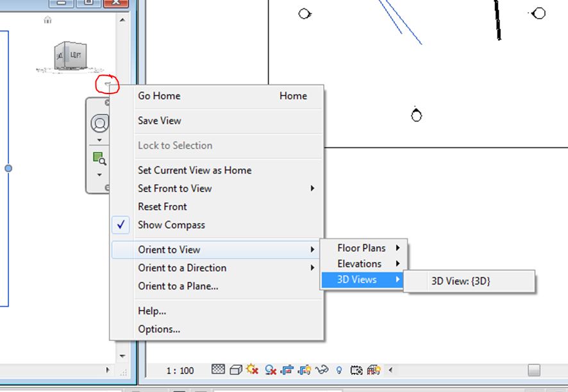Open the SteeringWheels tool in navigation bar
The width and height of the screenshot is (568, 392).
99,124
